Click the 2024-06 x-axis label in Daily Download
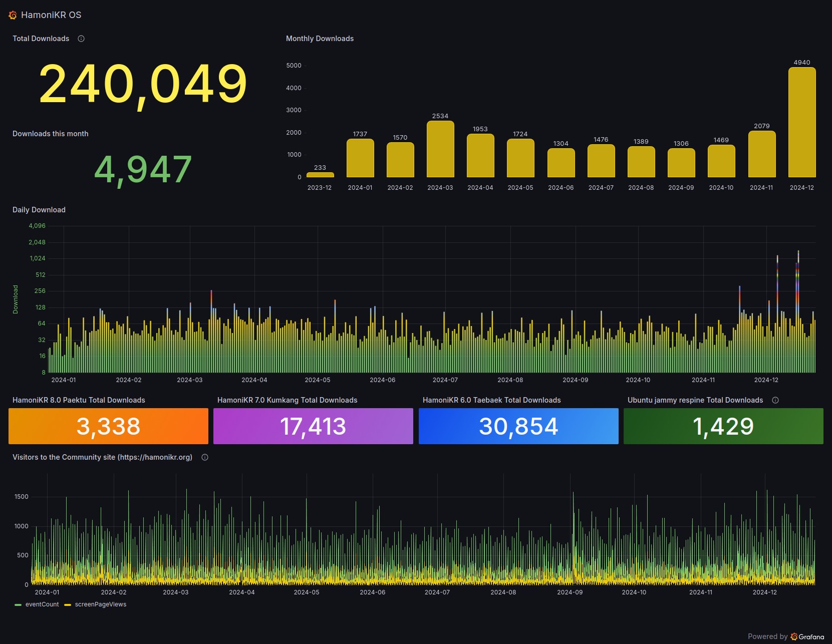 tap(383, 380)
